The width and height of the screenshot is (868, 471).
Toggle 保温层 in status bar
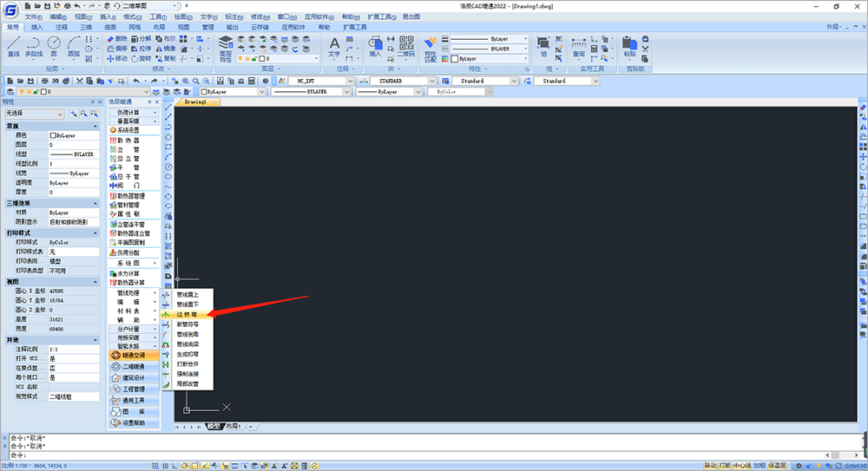point(777,466)
